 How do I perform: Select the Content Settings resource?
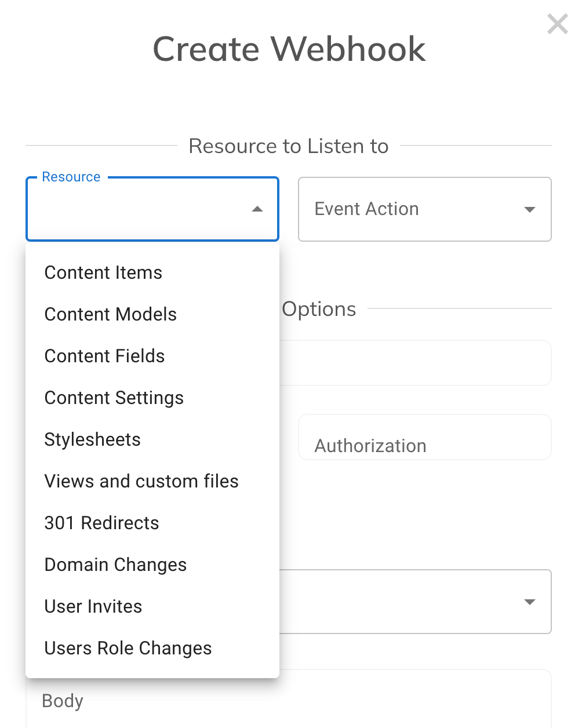tap(114, 398)
